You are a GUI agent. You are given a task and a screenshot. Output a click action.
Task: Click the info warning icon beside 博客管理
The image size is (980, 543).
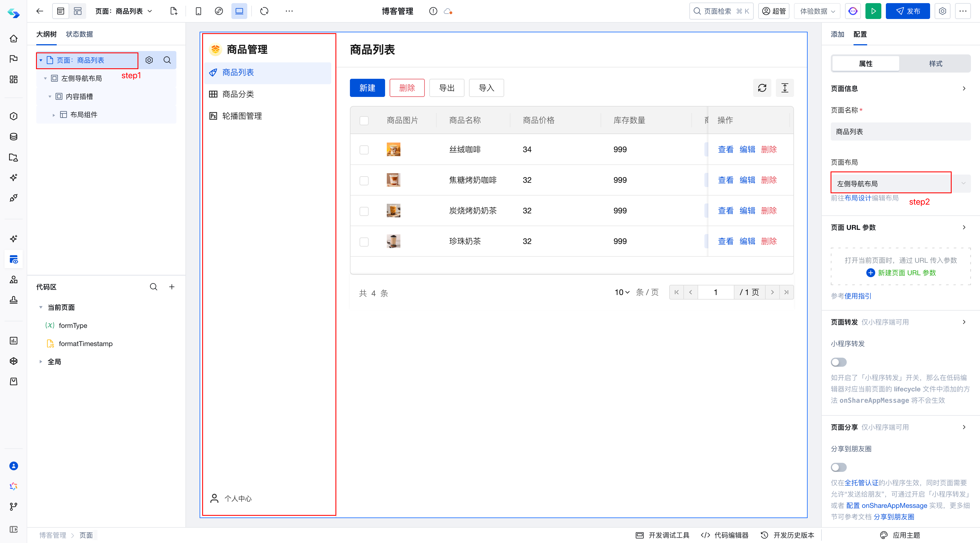click(433, 11)
